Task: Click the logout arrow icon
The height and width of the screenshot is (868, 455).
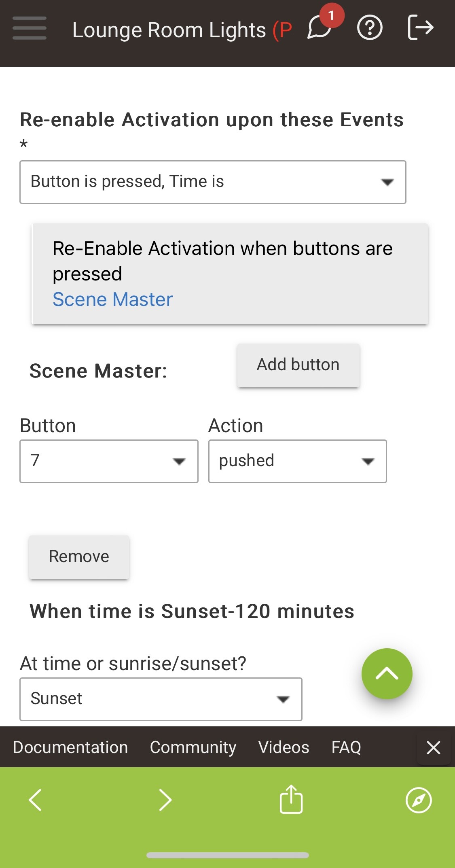Action: pos(420,28)
